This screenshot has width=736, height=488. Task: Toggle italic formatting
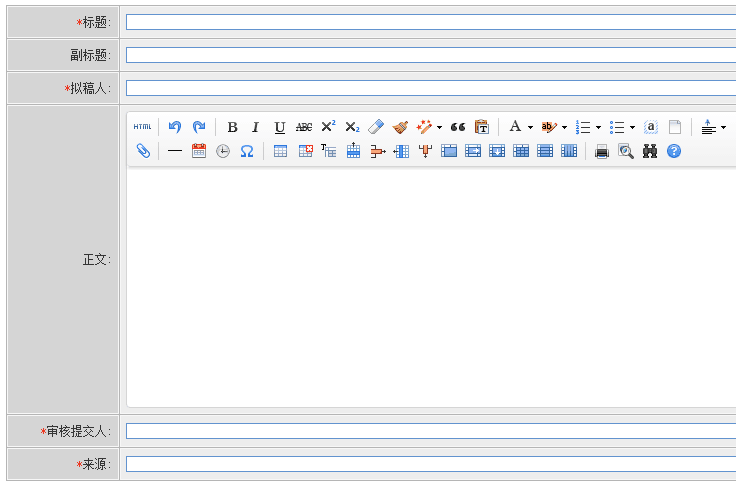(x=256, y=127)
